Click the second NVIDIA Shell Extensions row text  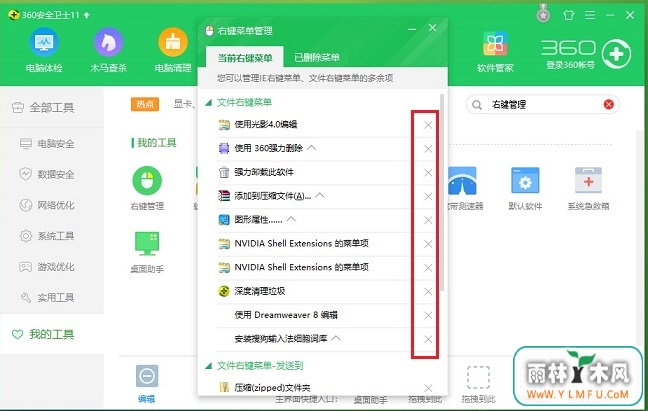[x=301, y=267]
